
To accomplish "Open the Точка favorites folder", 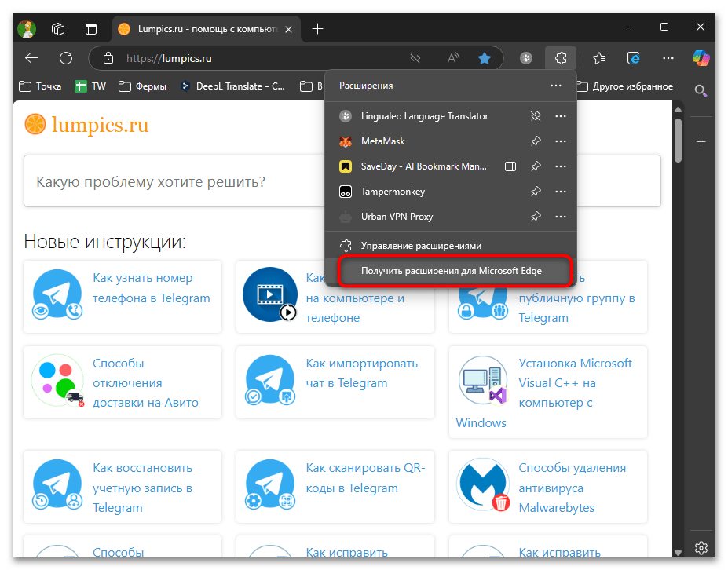I will [x=40, y=86].
